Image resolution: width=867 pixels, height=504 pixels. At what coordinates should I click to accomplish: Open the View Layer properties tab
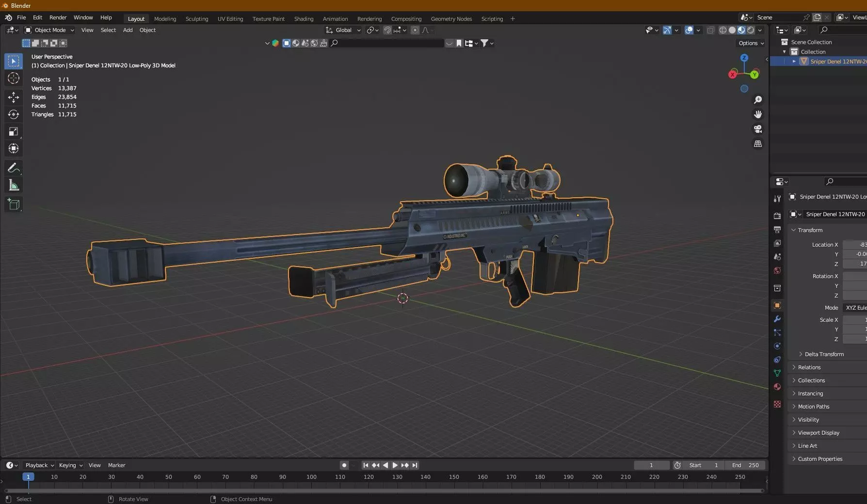777,243
